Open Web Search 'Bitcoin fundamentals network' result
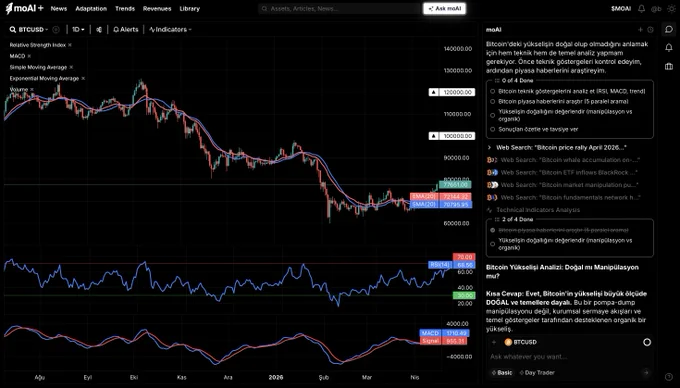680x388 pixels. tap(564, 198)
